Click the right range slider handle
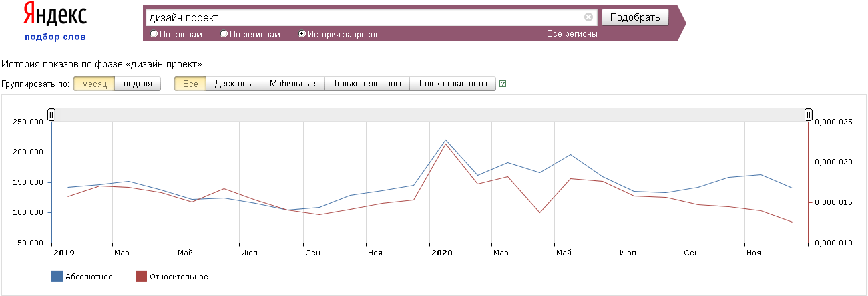The width and height of the screenshot is (868, 296). [809, 115]
